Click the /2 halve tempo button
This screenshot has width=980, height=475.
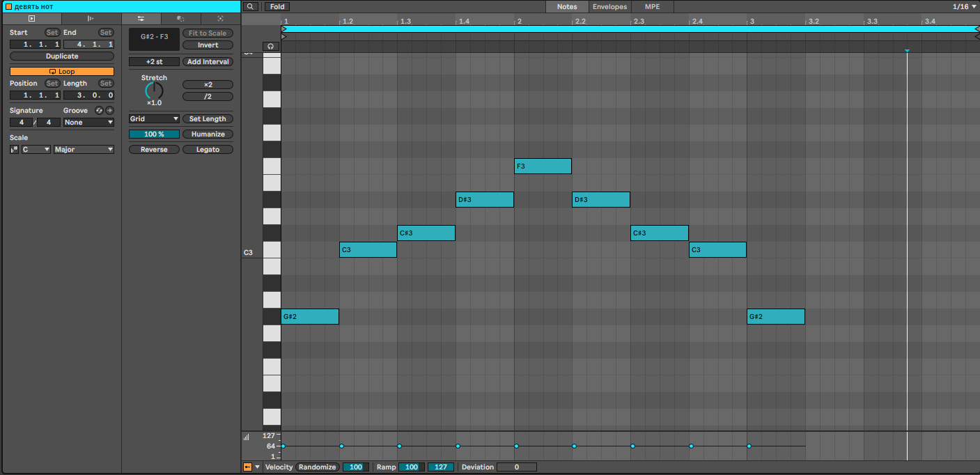click(208, 97)
